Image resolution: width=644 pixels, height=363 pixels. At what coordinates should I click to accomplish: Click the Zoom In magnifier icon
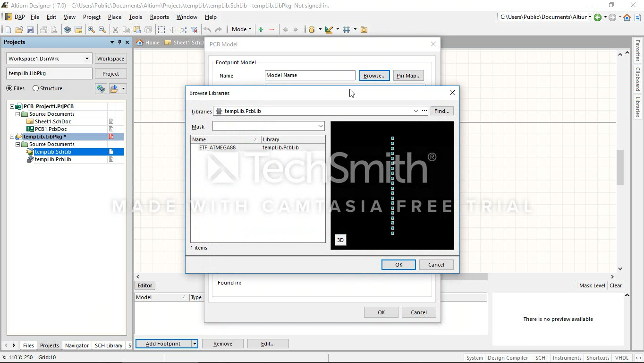(91, 30)
